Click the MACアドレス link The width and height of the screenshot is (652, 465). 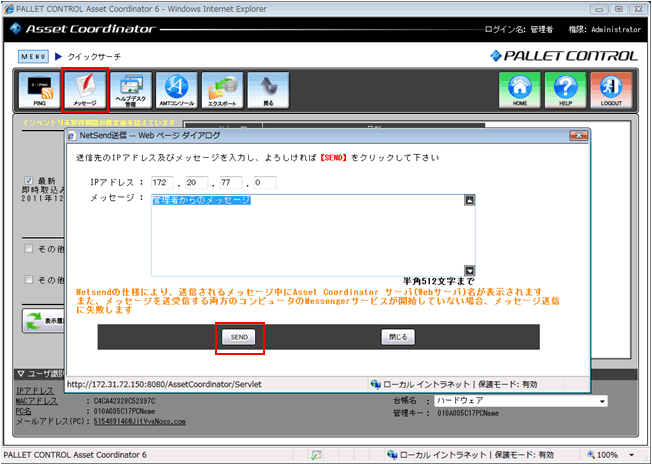click(x=37, y=401)
